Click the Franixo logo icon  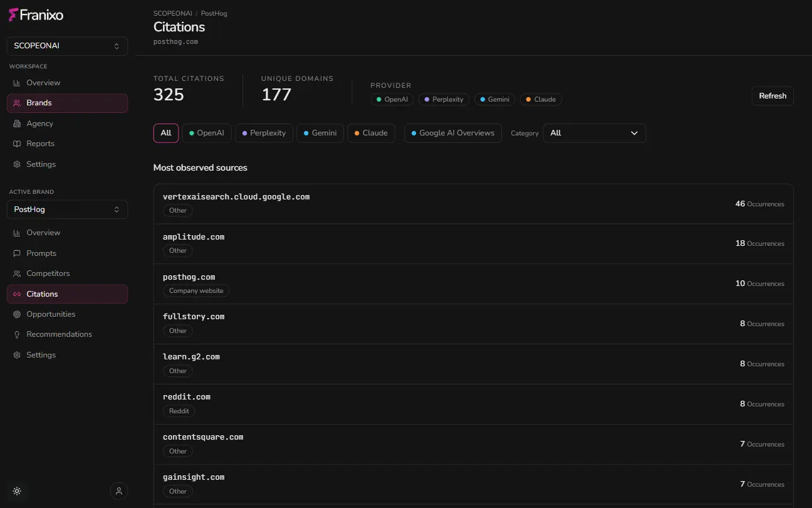tap(13, 14)
